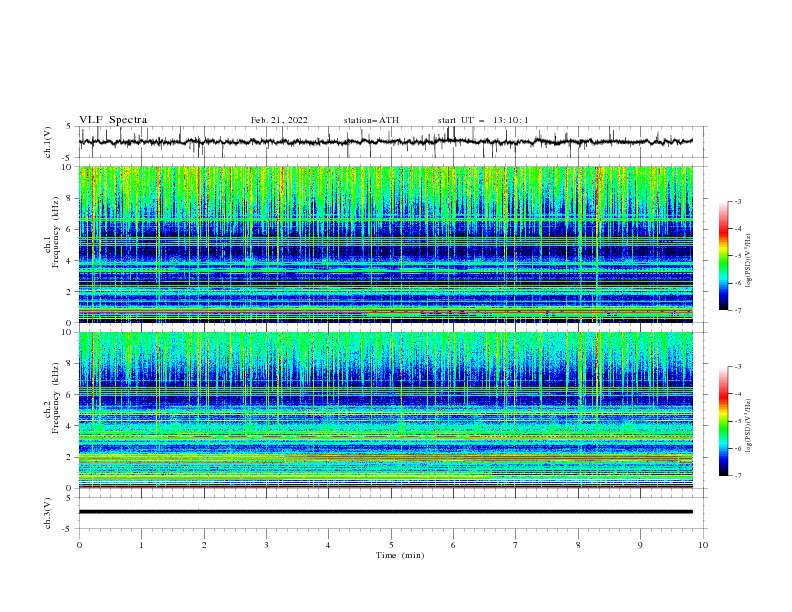Click the time axis tick label "9"
Image resolution: width=792 pixels, height=612 pixels.
point(640,545)
